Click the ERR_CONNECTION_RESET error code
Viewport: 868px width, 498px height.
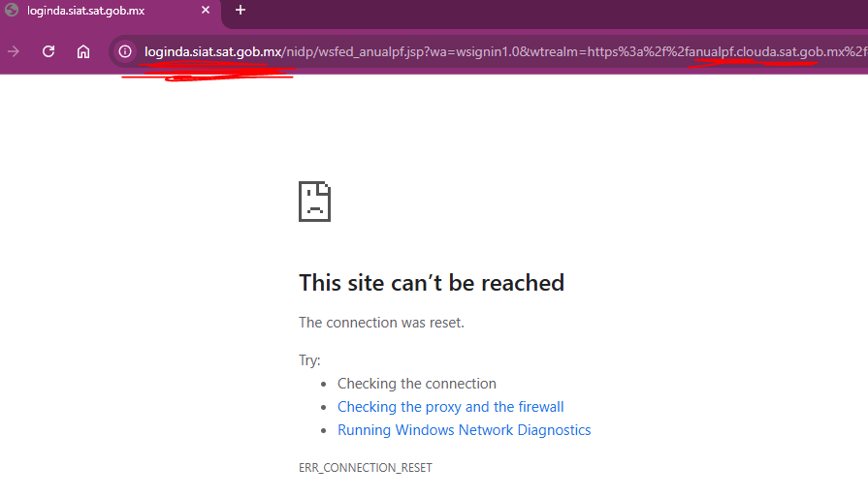coord(366,468)
